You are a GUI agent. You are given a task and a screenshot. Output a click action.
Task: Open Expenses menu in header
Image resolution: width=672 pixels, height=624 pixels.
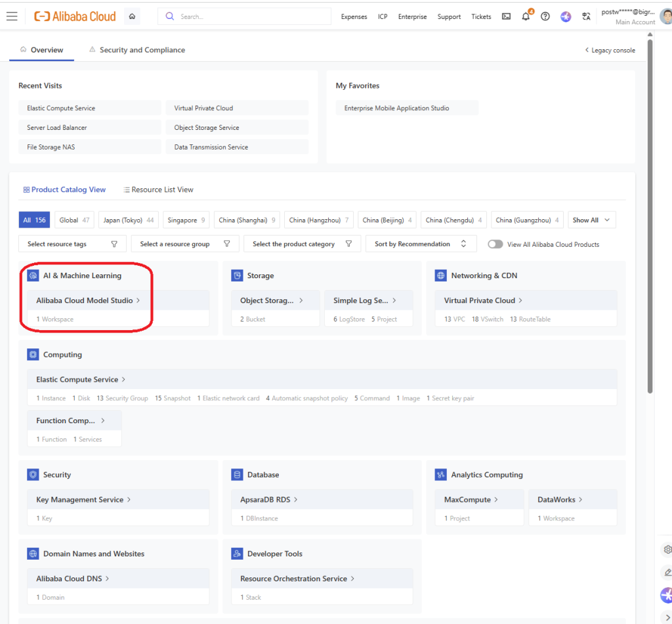tap(354, 16)
